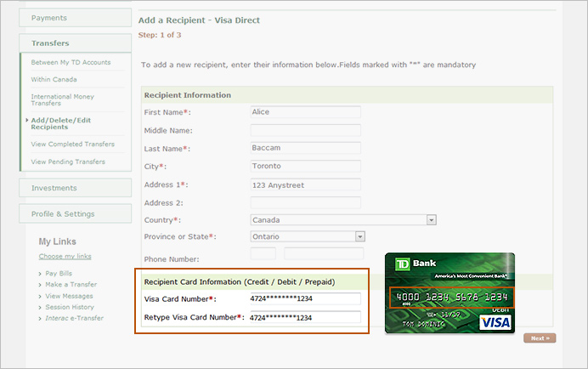Click the empty Middle Name field
The image size is (588, 369).
click(306, 130)
